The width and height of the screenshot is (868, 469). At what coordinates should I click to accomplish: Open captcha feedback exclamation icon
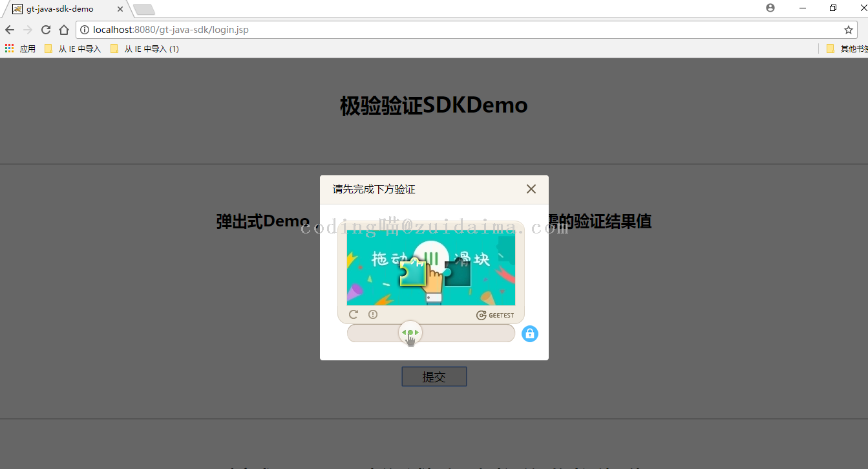pyautogui.click(x=373, y=314)
